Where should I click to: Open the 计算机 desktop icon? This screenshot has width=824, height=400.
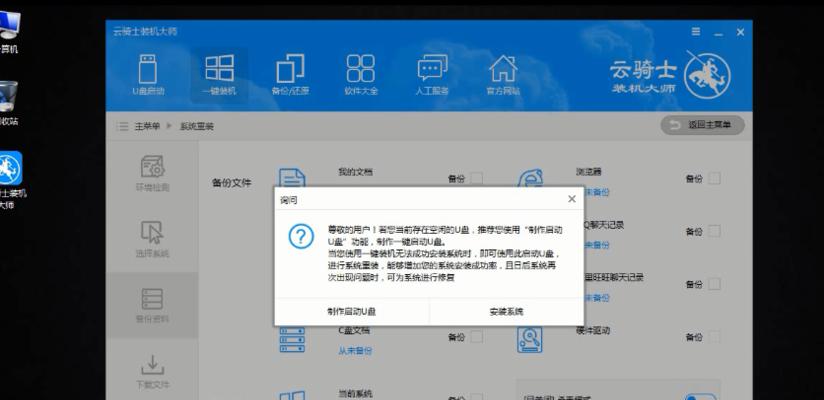[7, 32]
